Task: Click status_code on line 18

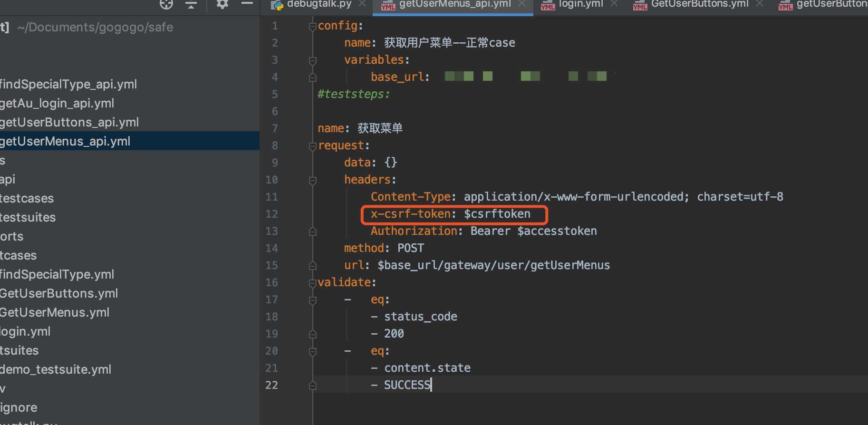Action: point(421,317)
